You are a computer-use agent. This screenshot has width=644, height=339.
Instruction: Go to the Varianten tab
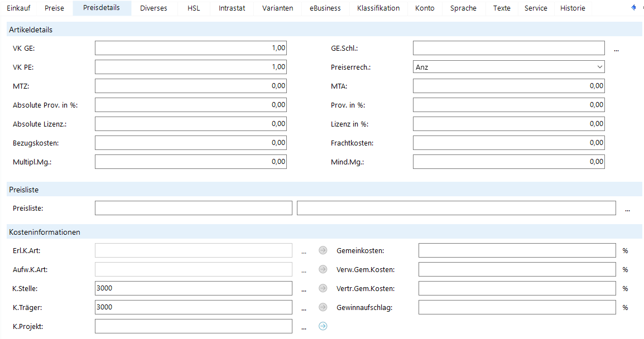tap(278, 8)
